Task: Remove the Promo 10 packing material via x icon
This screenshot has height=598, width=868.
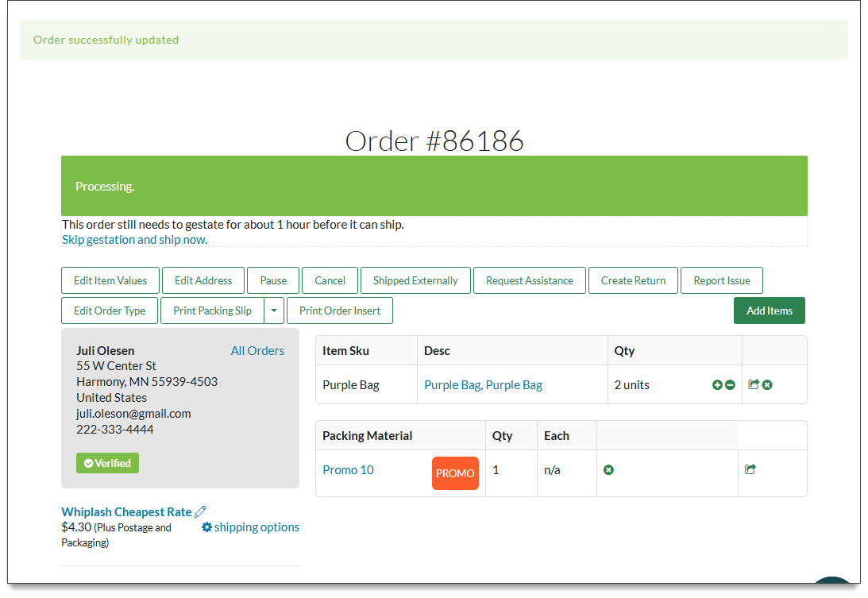Action: pos(608,469)
